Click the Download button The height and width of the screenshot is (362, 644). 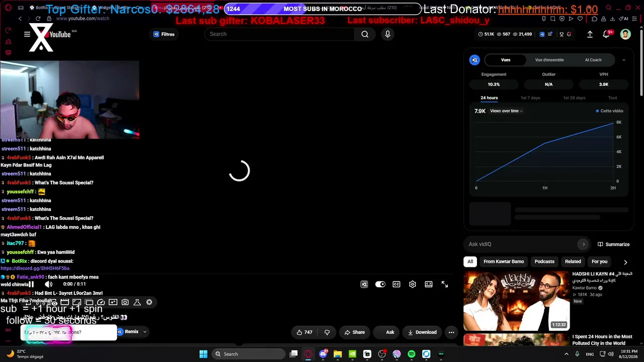pos(422,332)
